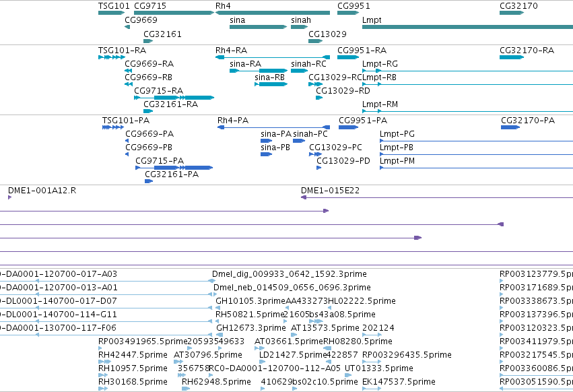Open protein Rh4-PA
Viewport: 573px width, 392px height.
click(x=233, y=121)
